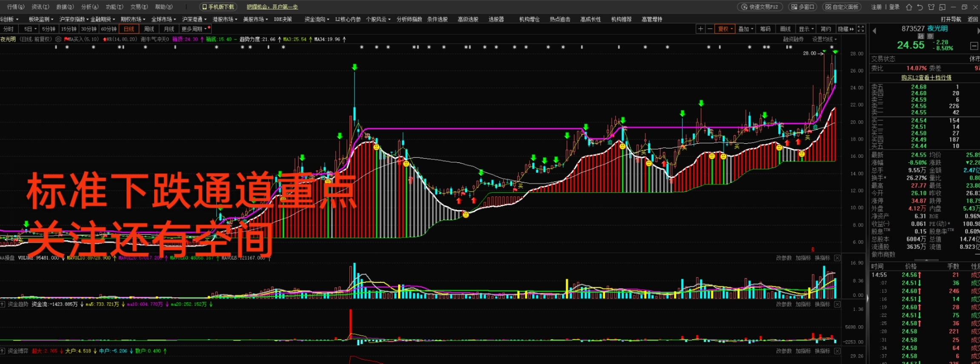Switch to 5分钟 period
The width and height of the screenshot is (980, 364).
click(49, 29)
